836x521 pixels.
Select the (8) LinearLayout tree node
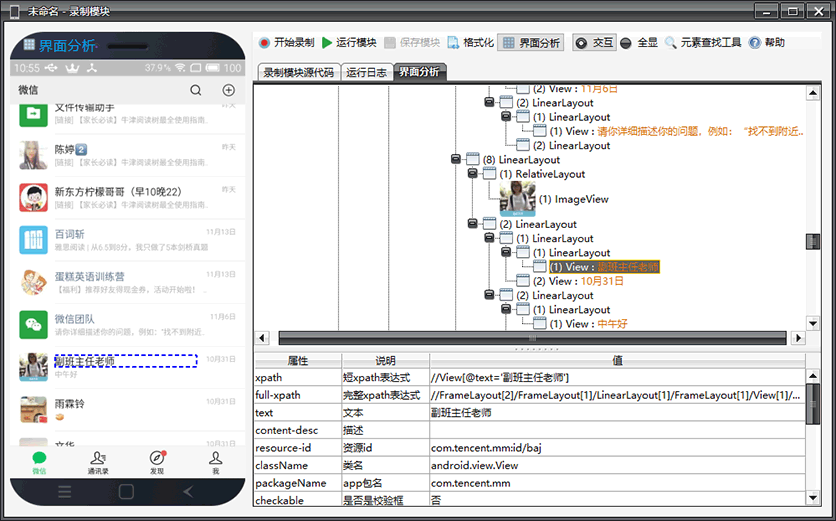521,159
